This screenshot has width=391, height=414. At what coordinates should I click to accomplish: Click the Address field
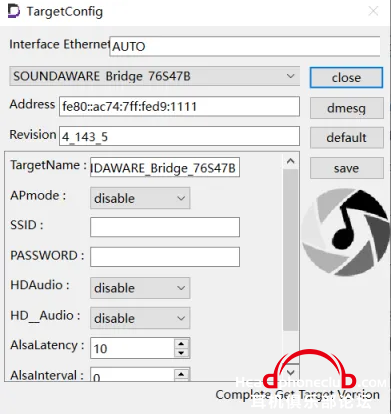click(179, 107)
